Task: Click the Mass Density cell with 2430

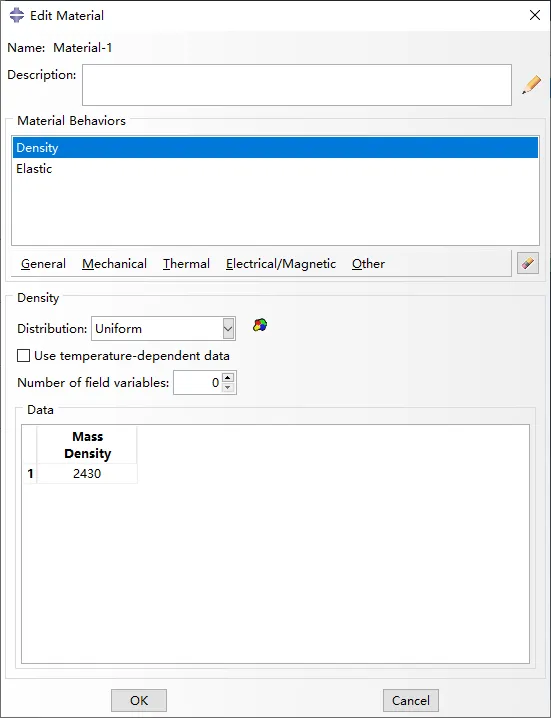Action: pos(87,473)
